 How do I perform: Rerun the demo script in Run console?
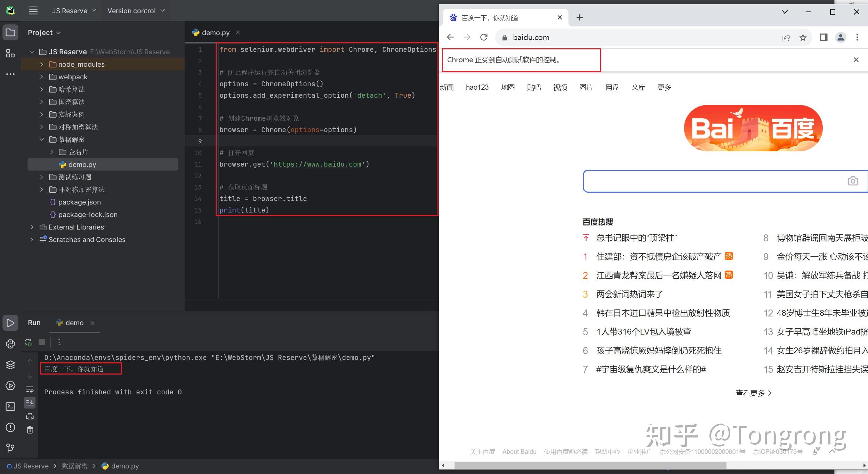tap(28, 342)
